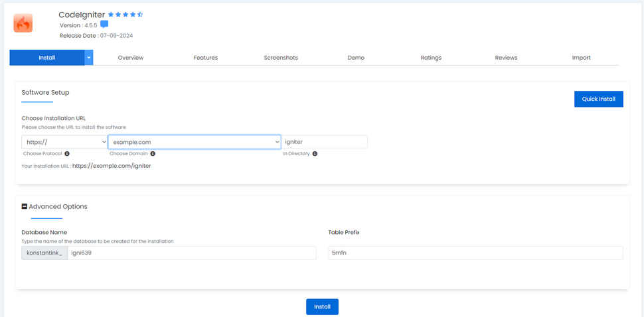This screenshot has width=644, height=317.
Task: Open the Install tab dropdown arrow
Action: pos(89,58)
